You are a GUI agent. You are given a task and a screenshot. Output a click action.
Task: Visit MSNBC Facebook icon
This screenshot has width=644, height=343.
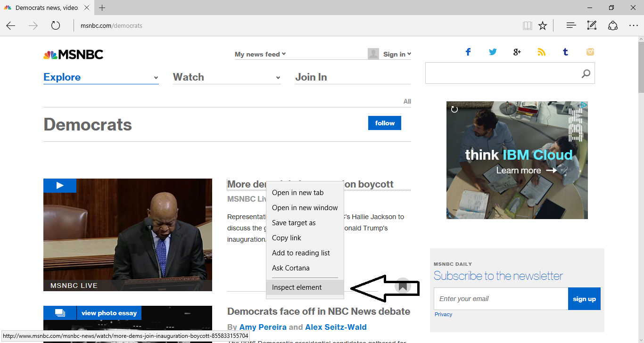tap(468, 52)
